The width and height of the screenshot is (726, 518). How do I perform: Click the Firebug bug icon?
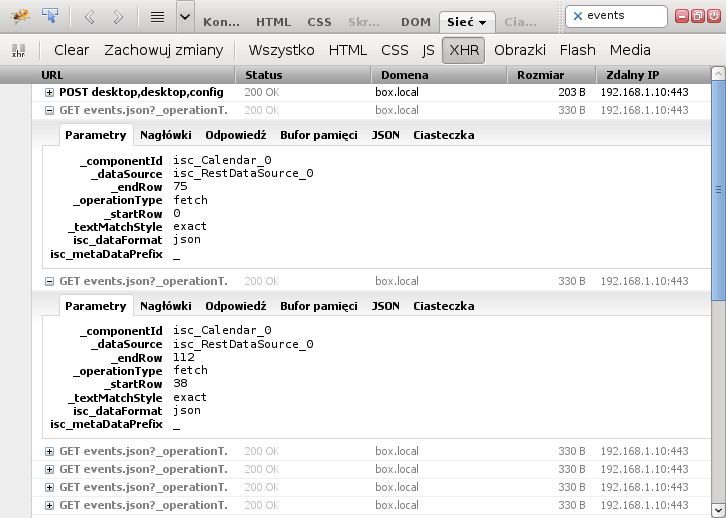point(19,16)
